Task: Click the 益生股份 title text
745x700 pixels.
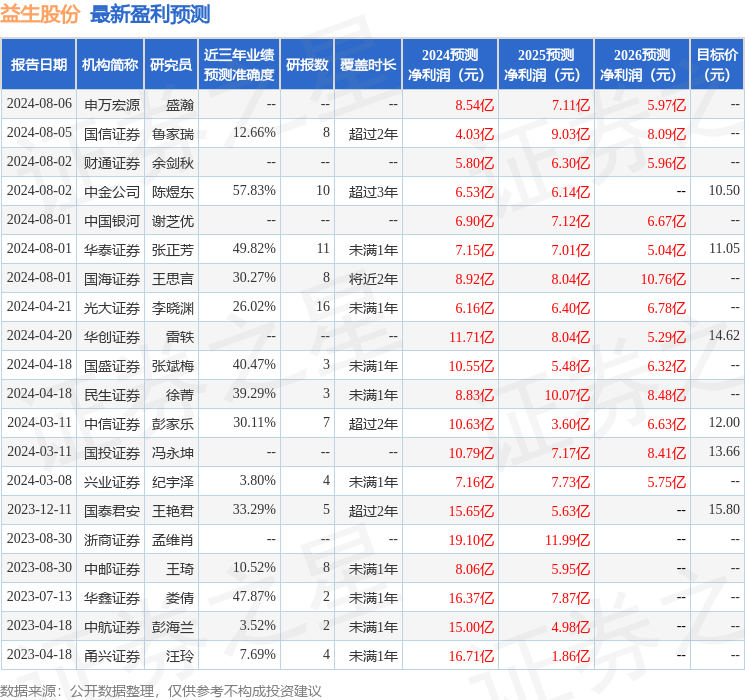Action: (x=40, y=14)
